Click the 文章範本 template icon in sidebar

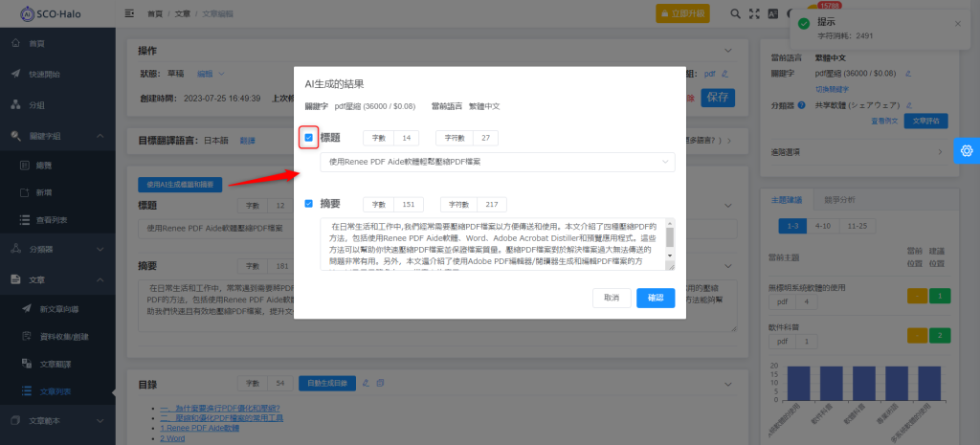point(16,420)
